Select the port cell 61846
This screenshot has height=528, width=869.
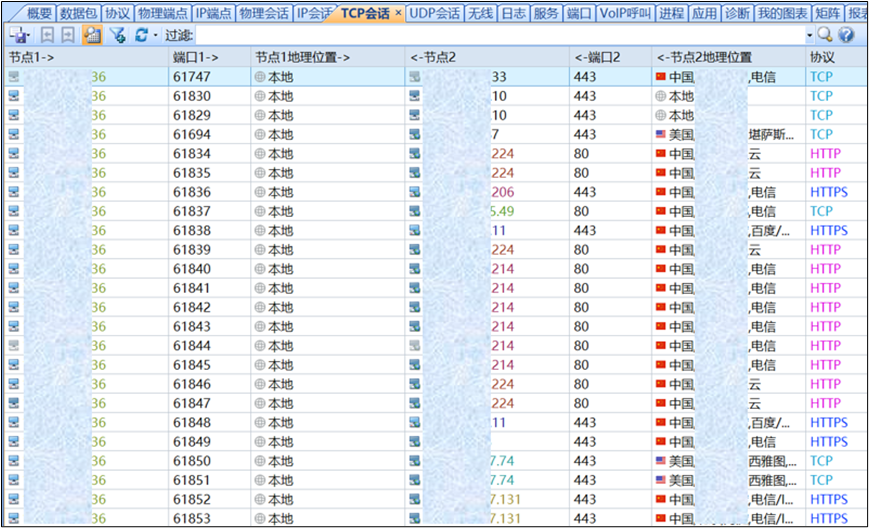pyautogui.click(x=209, y=384)
